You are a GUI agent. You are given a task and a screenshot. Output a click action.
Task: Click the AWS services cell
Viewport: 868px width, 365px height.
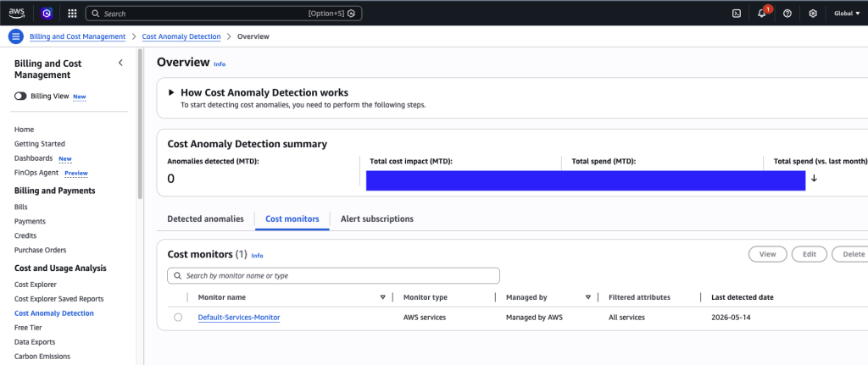pos(426,318)
